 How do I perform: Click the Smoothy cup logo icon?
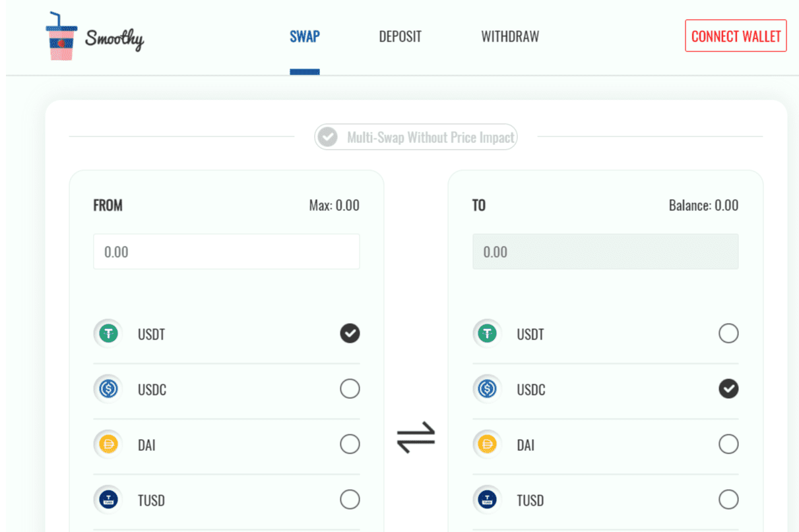tap(61, 36)
